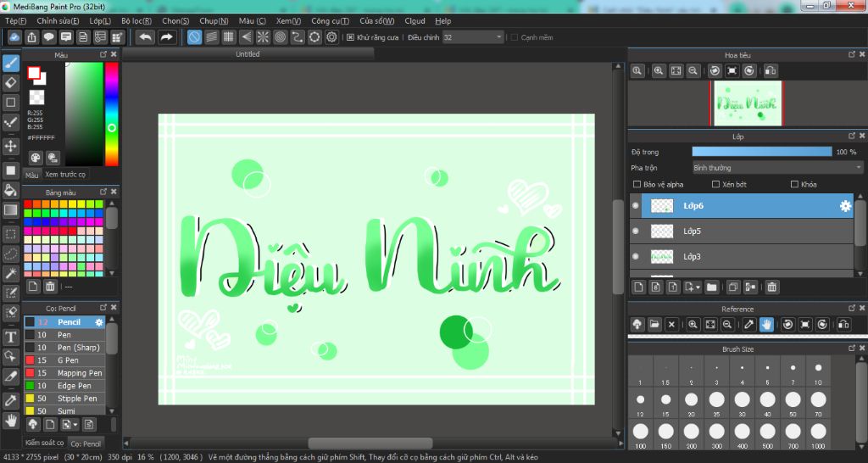This screenshot has width=868, height=463.
Task: Pop out the Màu color panel
Action: tap(103, 54)
